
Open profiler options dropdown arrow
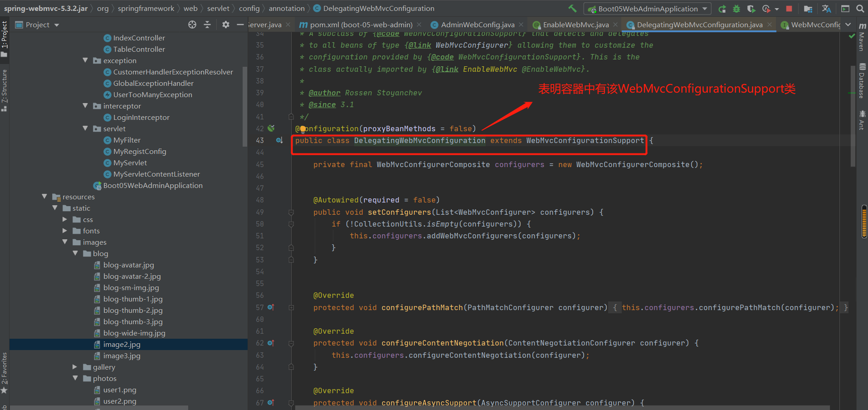pyautogui.click(x=777, y=9)
